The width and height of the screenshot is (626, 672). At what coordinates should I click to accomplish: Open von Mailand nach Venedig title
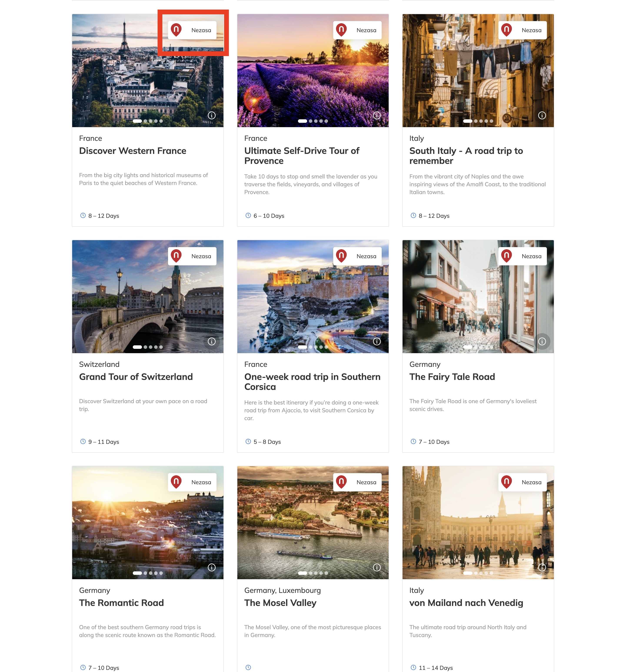coord(466,603)
